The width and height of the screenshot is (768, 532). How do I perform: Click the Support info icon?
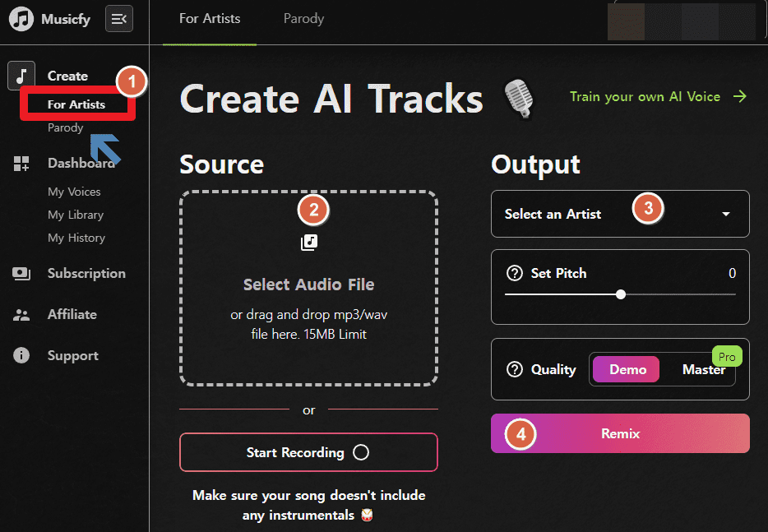click(x=21, y=355)
